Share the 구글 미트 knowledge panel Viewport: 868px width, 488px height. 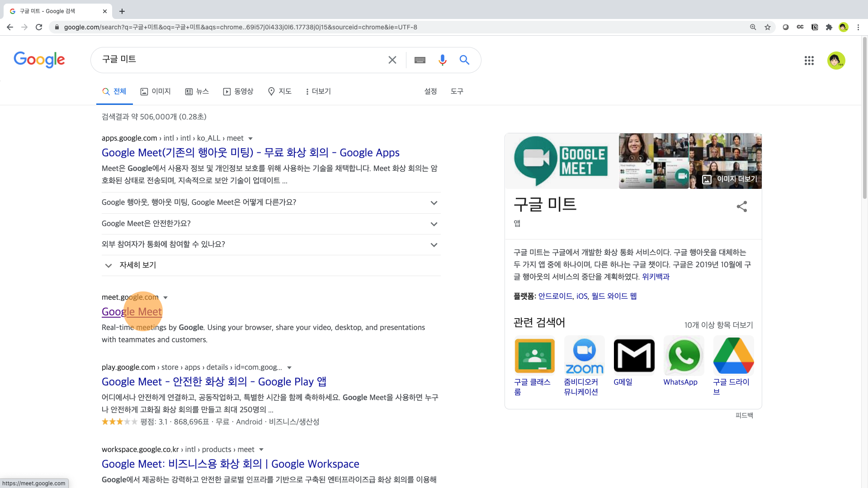click(x=741, y=206)
